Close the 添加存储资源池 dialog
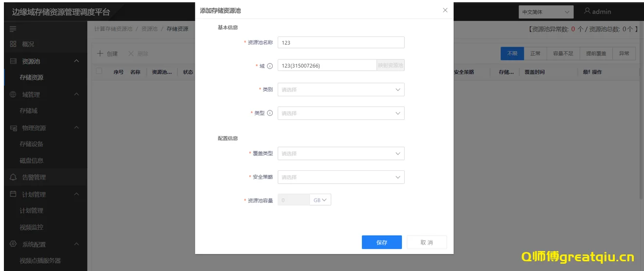Image resolution: width=644 pixels, height=271 pixels. 445,10
